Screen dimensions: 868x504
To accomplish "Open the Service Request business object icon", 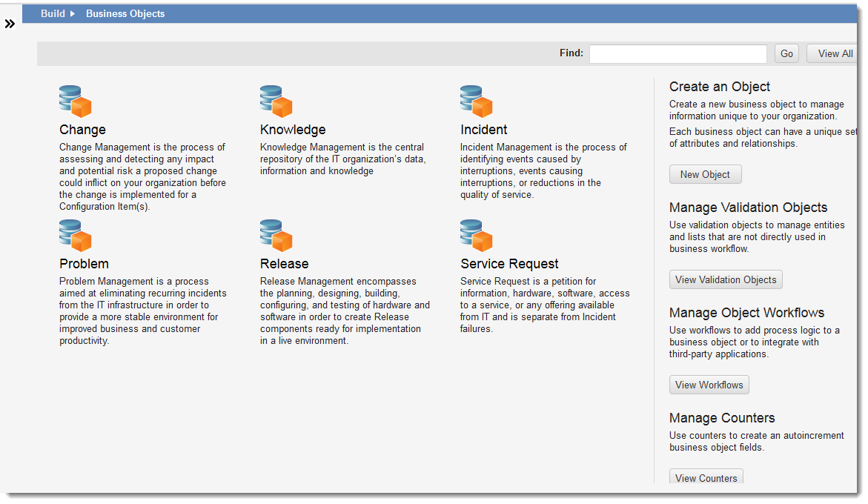I will 477,234.
